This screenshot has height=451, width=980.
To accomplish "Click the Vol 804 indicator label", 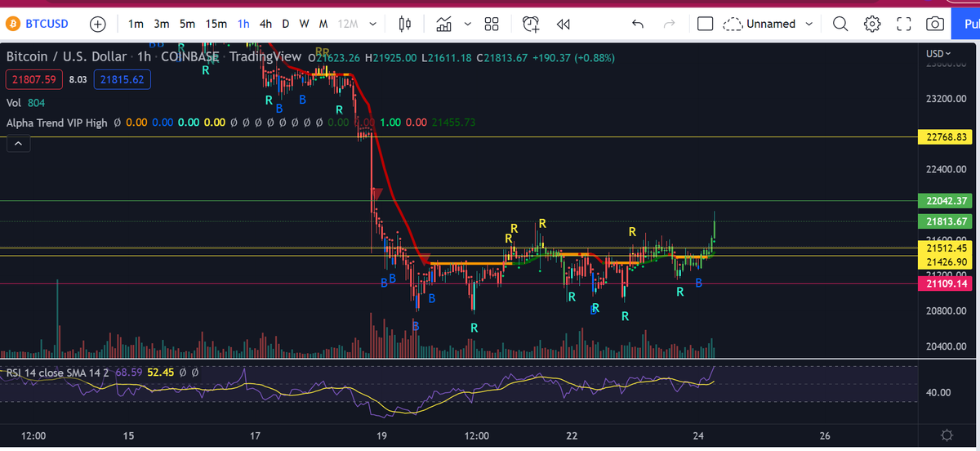I will [x=25, y=103].
